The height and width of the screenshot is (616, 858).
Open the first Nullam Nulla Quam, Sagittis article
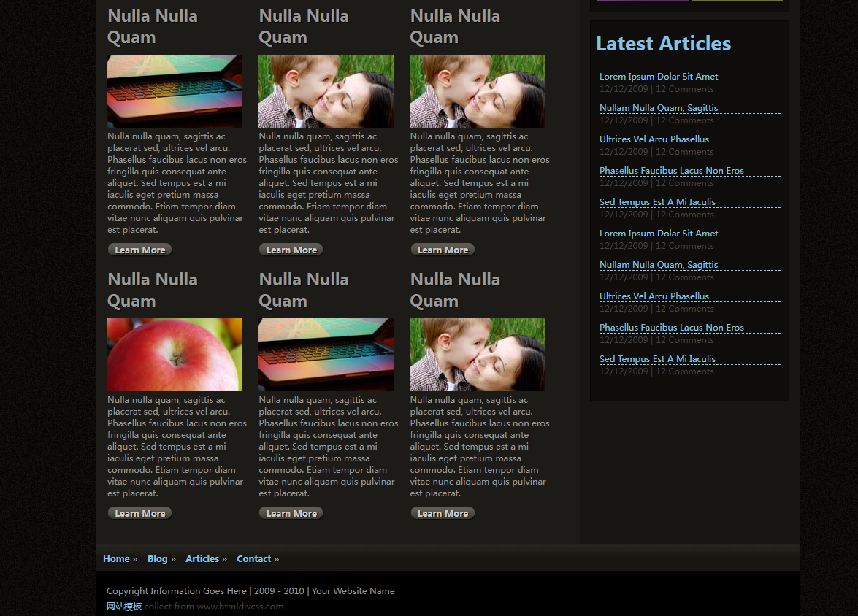(x=659, y=108)
